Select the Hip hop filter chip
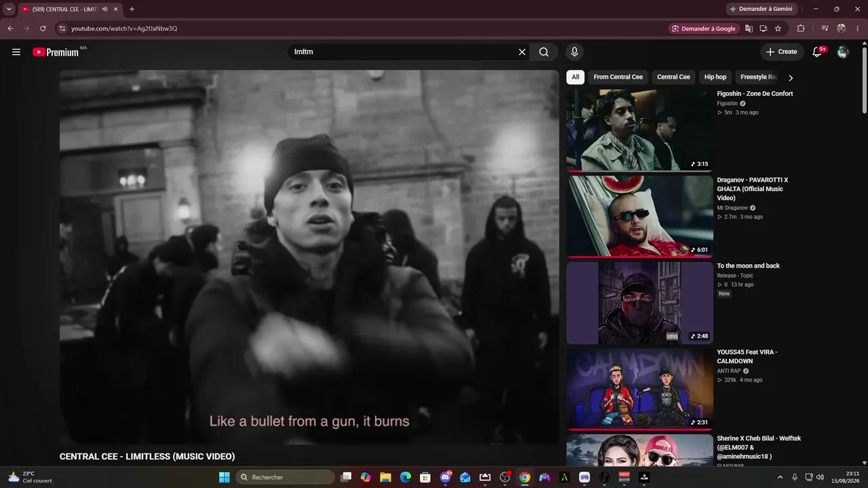Viewport: 868px width, 488px height. tap(715, 77)
